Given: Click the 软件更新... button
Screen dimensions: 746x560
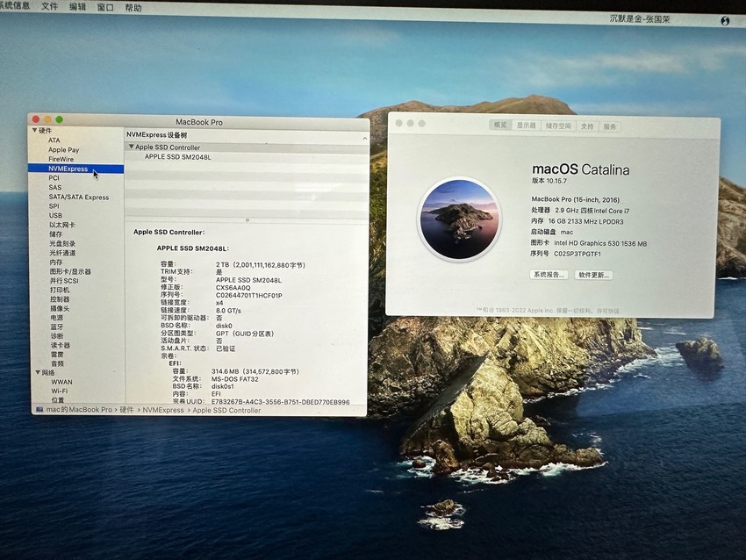Looking at the screenshot, I should click(593, 275).
